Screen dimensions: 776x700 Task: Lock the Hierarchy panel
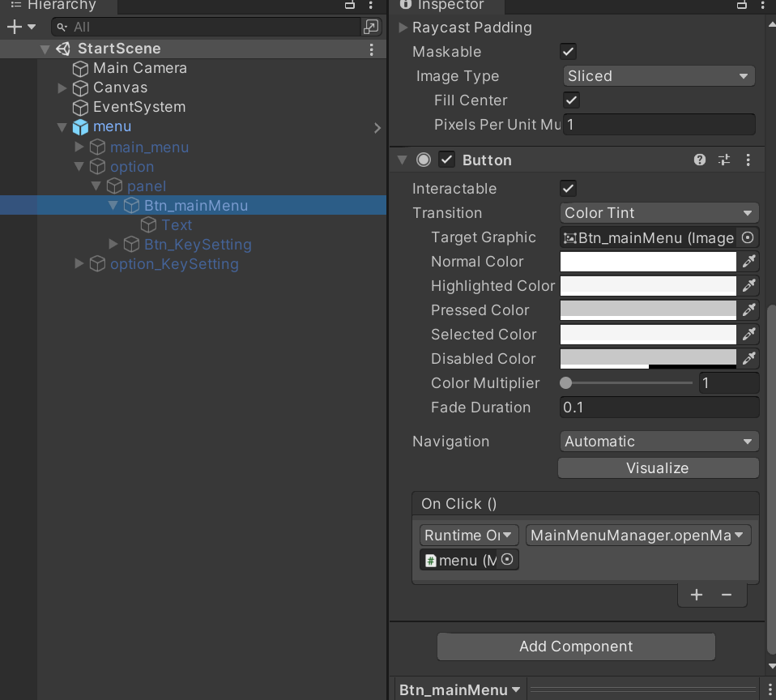(x=350, y=5)
